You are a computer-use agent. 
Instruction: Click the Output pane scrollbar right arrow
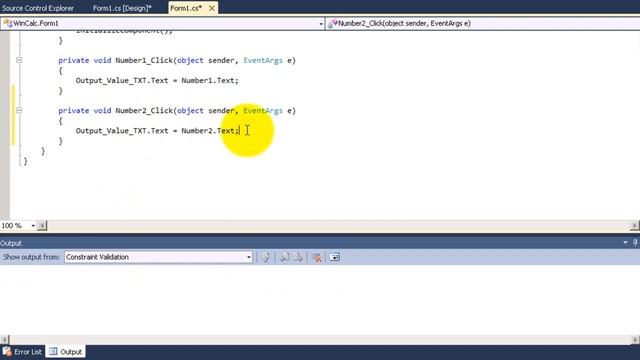(x=635, y=340)
